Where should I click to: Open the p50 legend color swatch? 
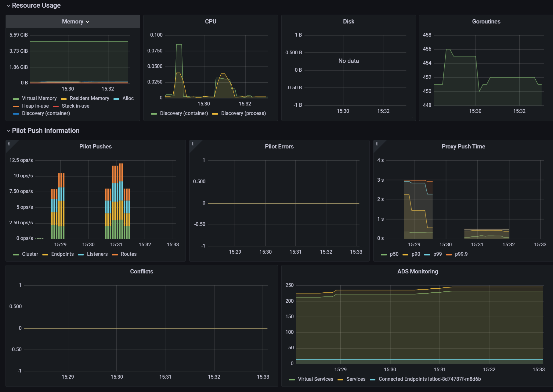pos(384,255)
